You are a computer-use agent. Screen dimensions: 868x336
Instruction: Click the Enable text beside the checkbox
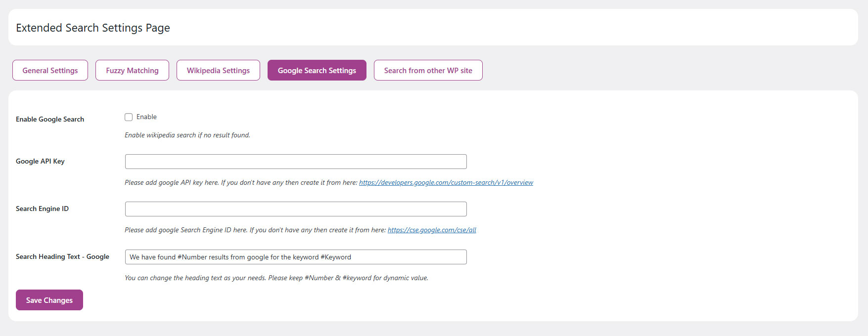146,117
